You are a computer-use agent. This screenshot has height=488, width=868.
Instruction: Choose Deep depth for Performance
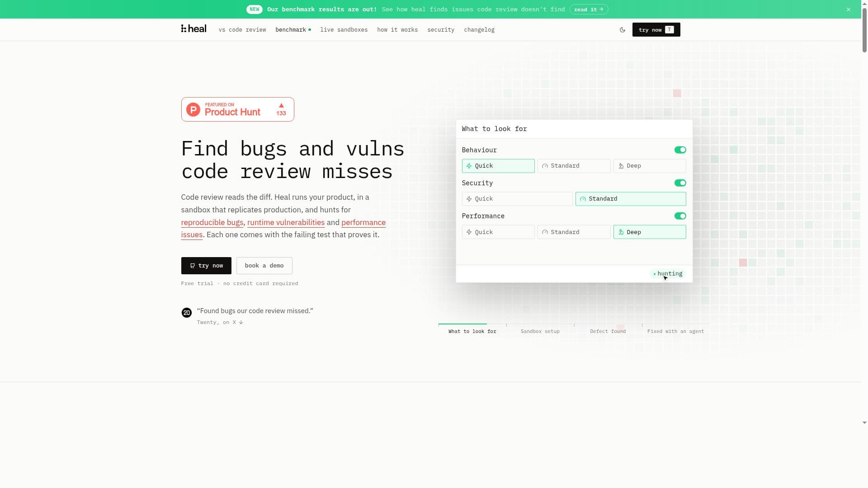coord(650,232)
